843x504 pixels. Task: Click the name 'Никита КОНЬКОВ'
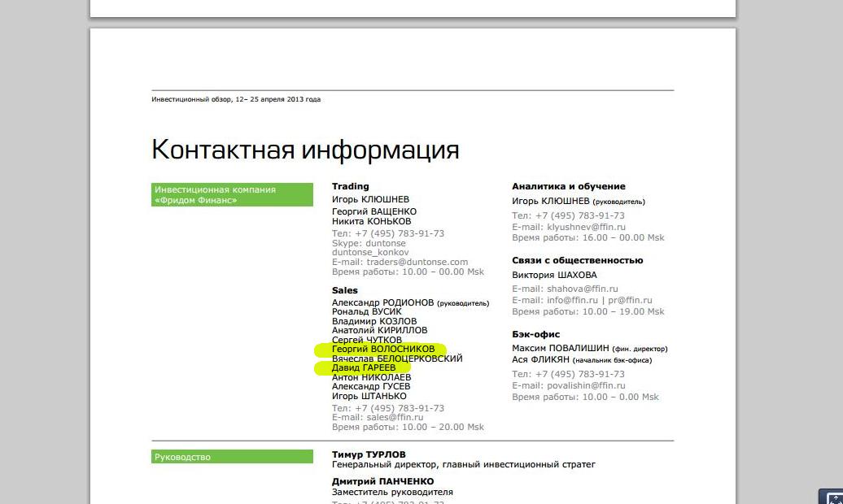pos(372,221)
